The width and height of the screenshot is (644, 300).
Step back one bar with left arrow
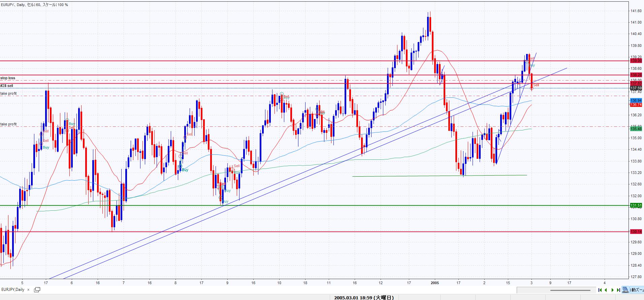point(606,290)
